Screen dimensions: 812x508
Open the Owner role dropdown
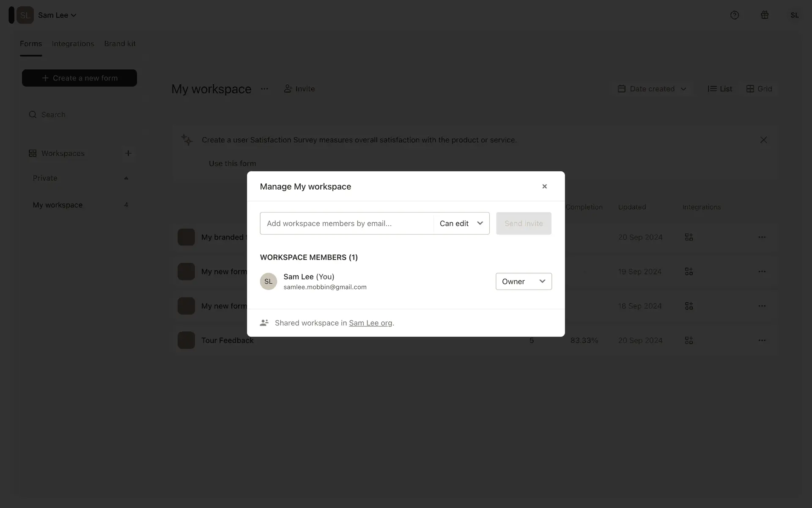tap(524, 282)
